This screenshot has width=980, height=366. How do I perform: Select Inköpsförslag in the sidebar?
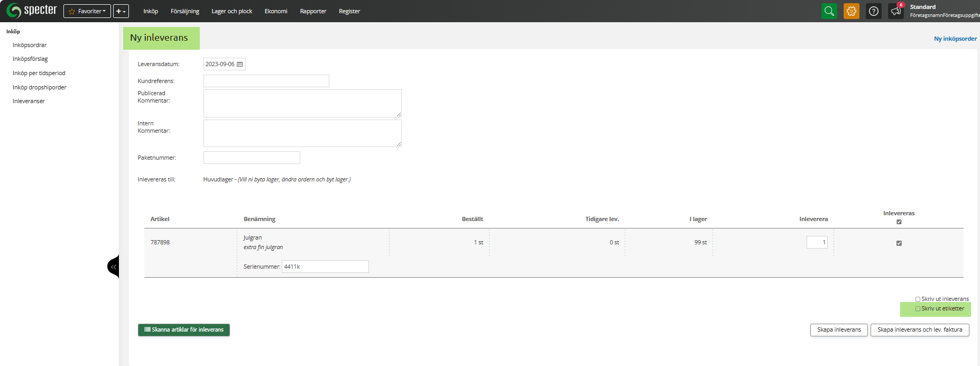coord(30,59)
